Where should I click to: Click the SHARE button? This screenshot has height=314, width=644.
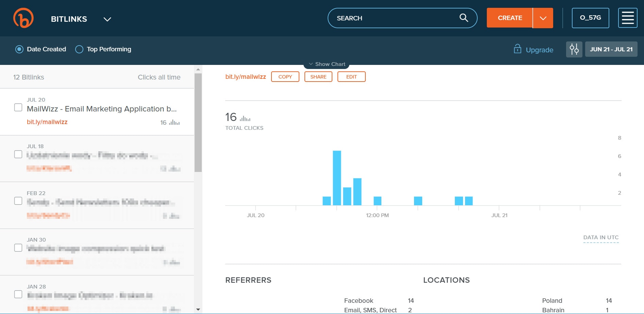pyautogui.click(x=318, y=77)
